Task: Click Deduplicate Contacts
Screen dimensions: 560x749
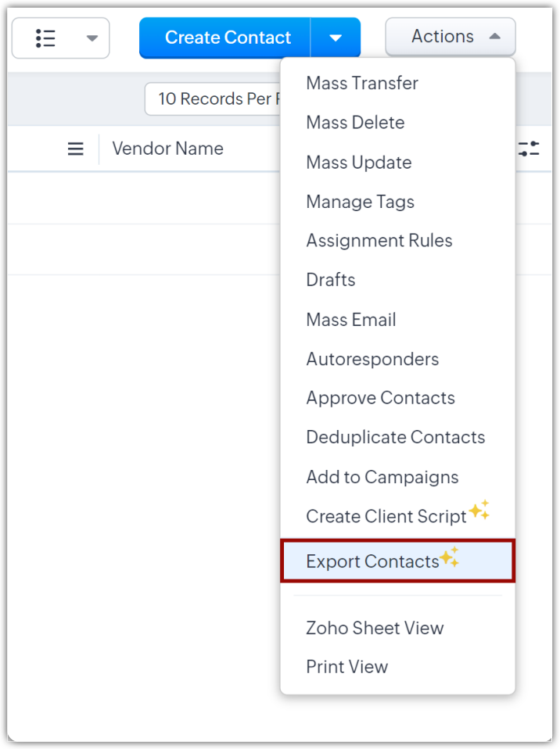Action: coord(395,437)
